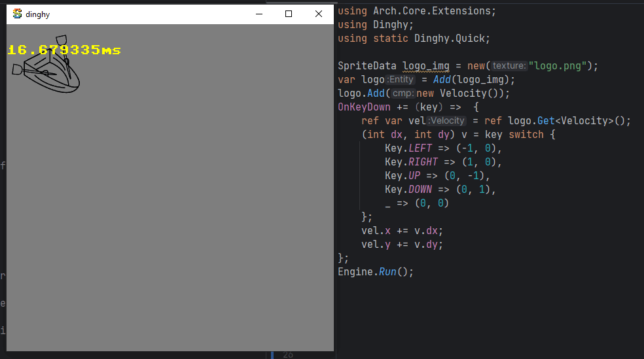Click the dinghy app icon in title bar

pos(17,14)
